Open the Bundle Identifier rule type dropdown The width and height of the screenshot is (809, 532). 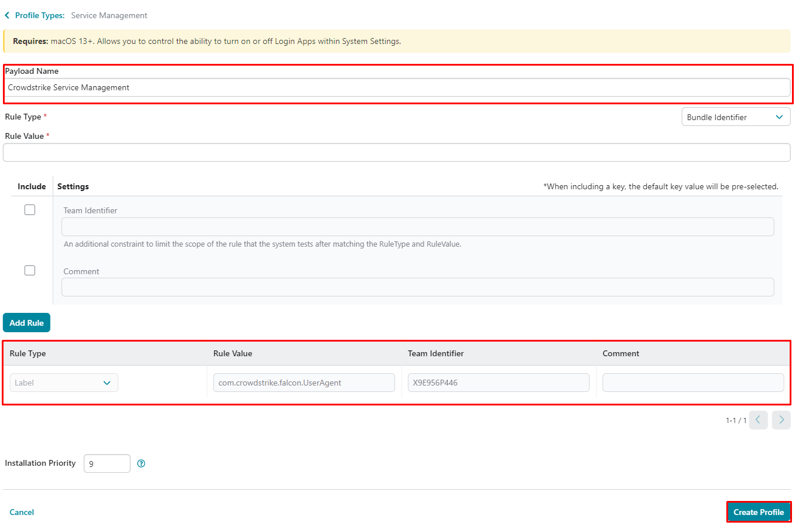coord(736,117)
